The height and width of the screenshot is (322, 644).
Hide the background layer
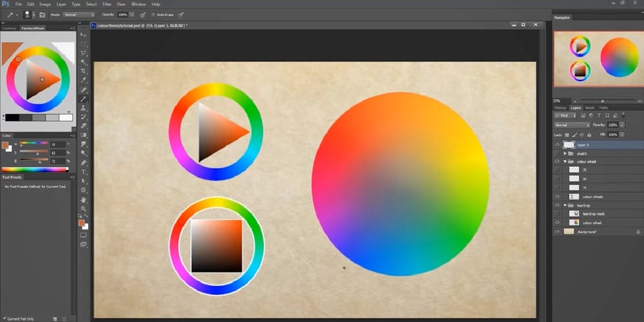(557, 232)
